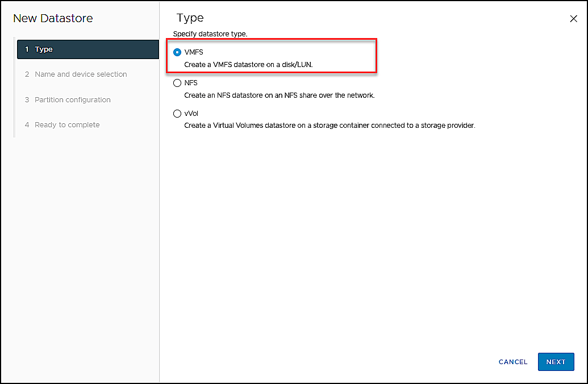588x384 pixels.
Task: Click the 'New Datastore' wizard title
Action: pyautogui.click(x=53, y=18)
